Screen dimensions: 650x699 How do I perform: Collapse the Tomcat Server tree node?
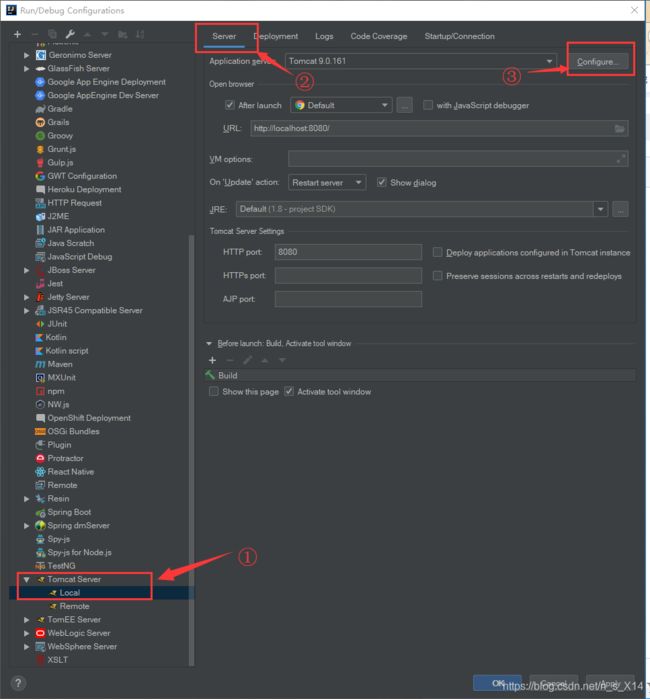[x=27, y=580]
